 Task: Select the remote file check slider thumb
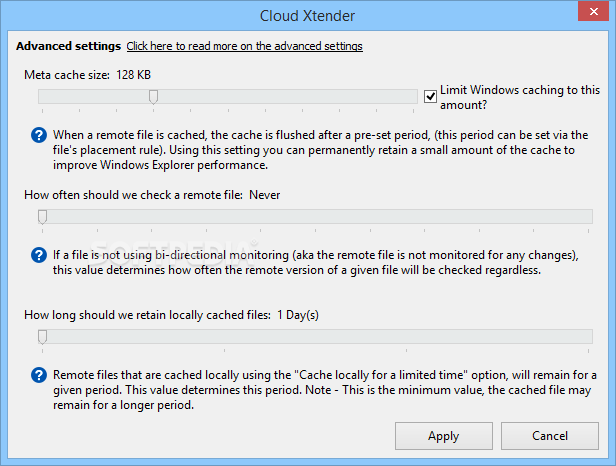(x=42, y=217)
